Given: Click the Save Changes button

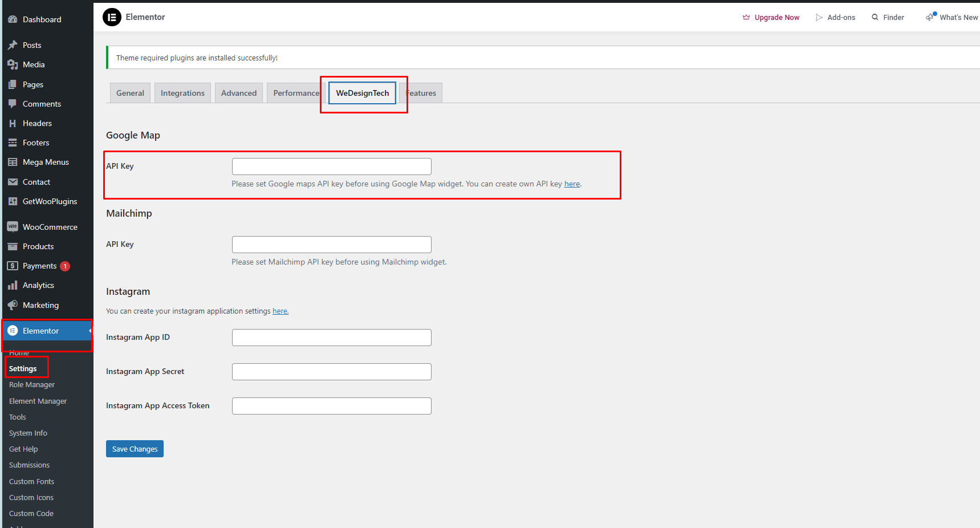Looking at the screenshot, I should [x=135, y=449].
